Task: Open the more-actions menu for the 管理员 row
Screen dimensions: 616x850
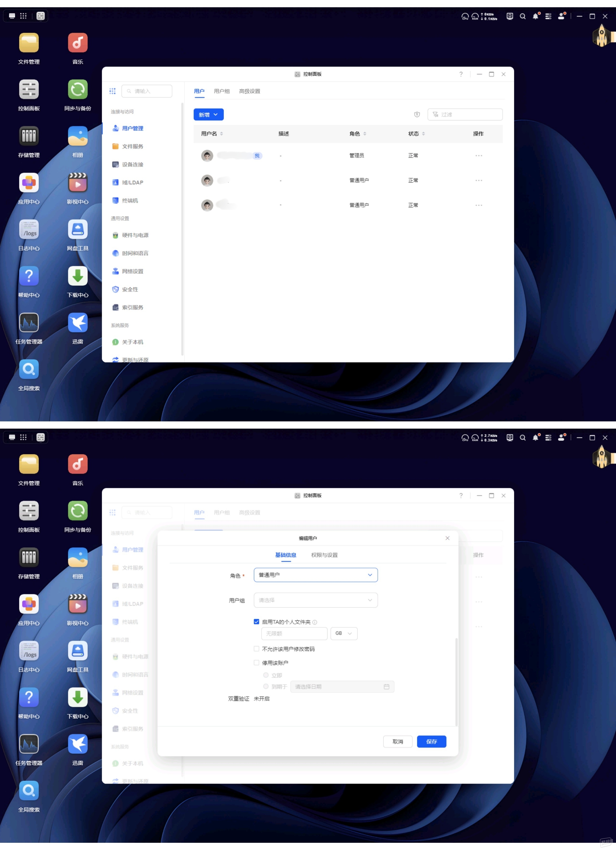Action: [x=479, y=155]
